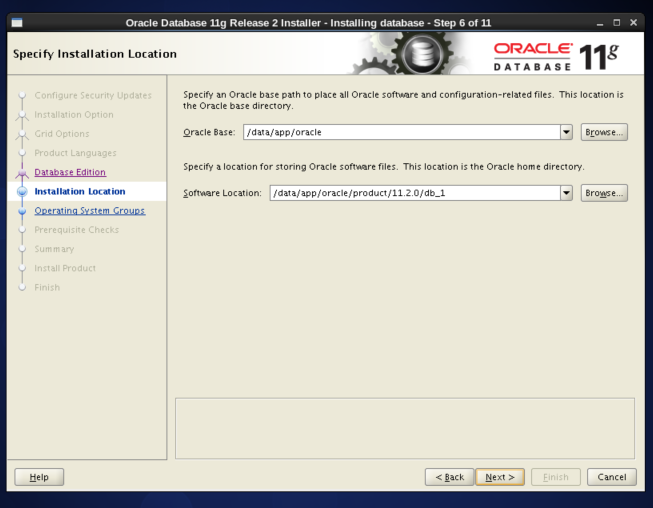Select the Installation Location step
The image size is (653, 508).
click(x=80, y=191)
